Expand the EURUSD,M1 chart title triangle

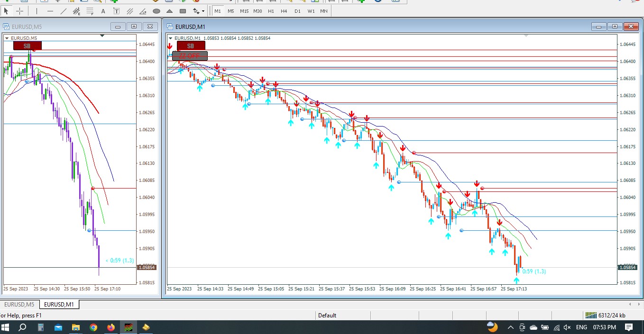[x=171, y=38]
